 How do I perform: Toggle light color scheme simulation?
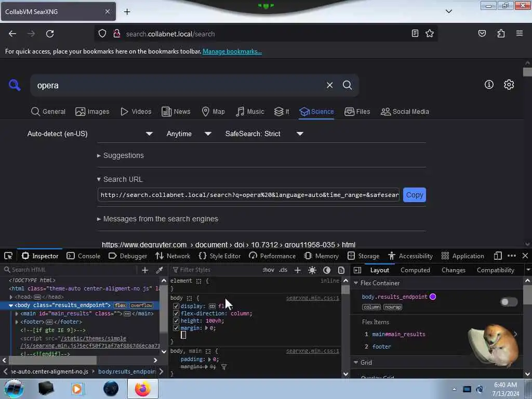312,270
